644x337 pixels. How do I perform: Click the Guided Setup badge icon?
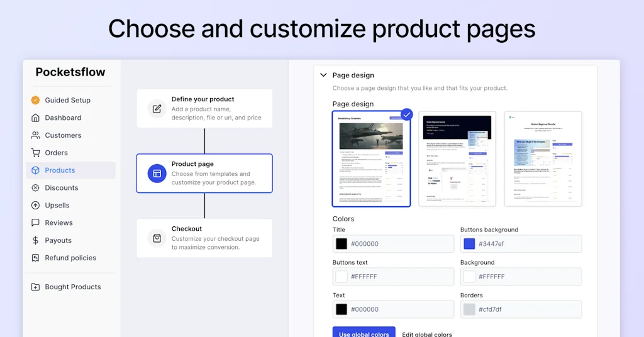coord(35,100)
